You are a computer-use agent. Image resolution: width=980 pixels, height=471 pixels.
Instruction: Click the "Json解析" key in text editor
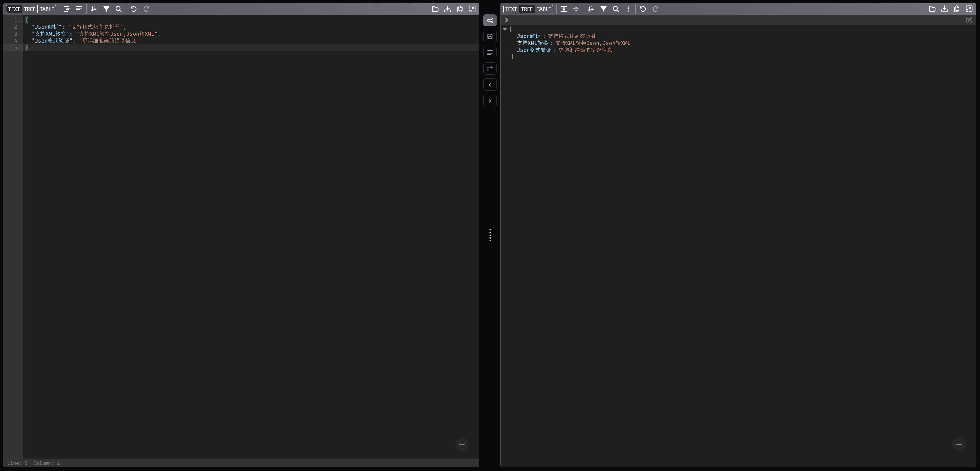[x=47, y=27]
